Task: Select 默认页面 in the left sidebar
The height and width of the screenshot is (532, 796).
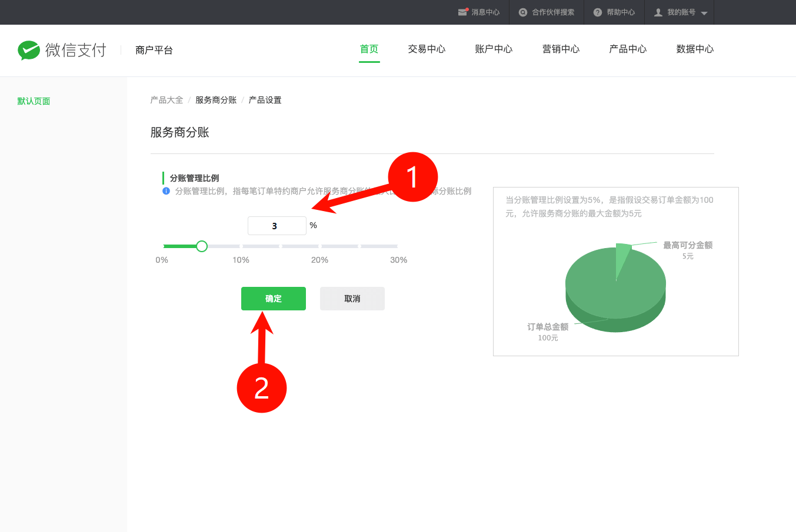Action: (x=34, y=101)
